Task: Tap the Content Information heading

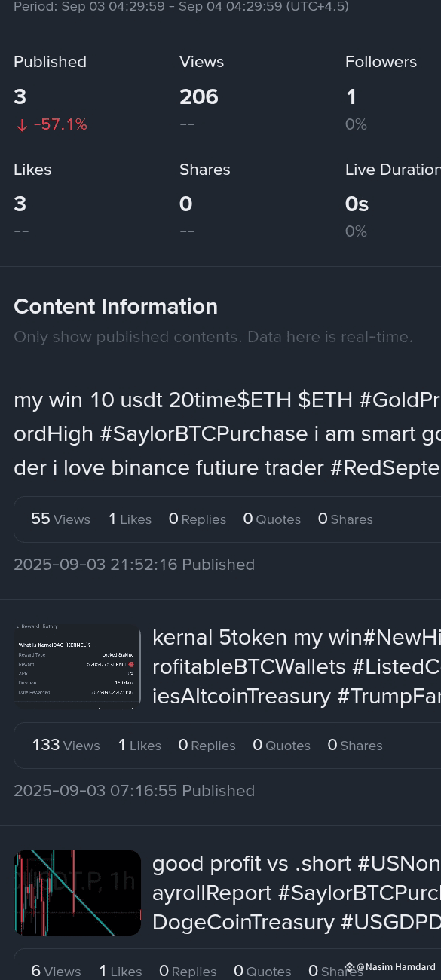Action: pos(115,306)
